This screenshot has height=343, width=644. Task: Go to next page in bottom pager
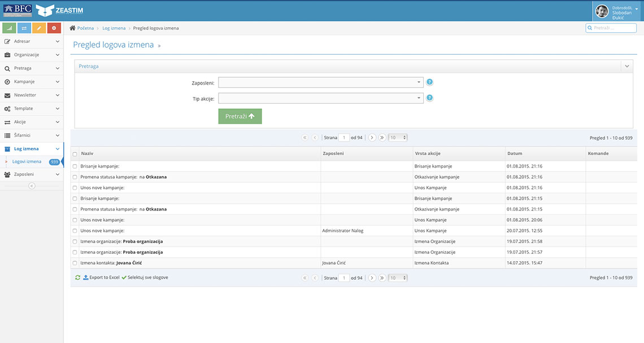pyautogui.click(x=372, y=278)
